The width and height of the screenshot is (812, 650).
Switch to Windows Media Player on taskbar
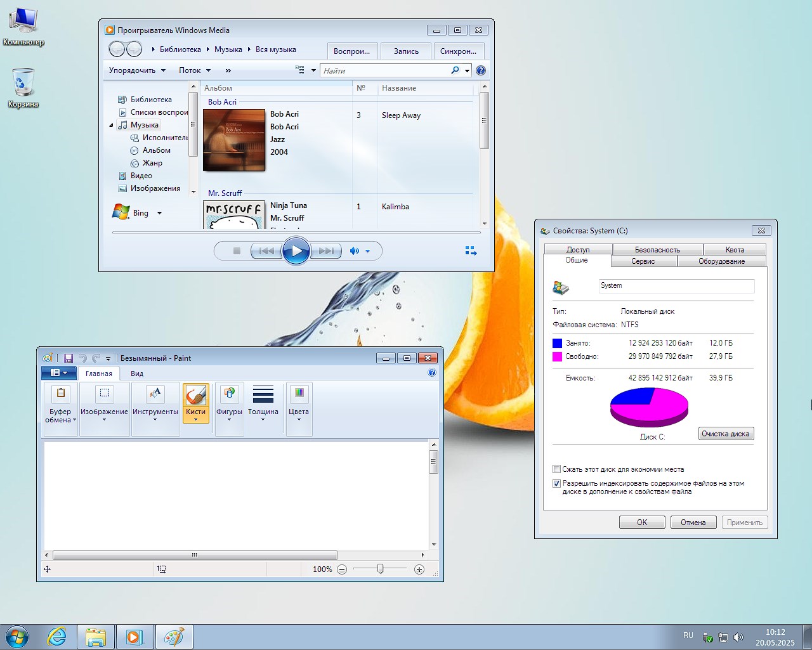(x=134, y=637)
